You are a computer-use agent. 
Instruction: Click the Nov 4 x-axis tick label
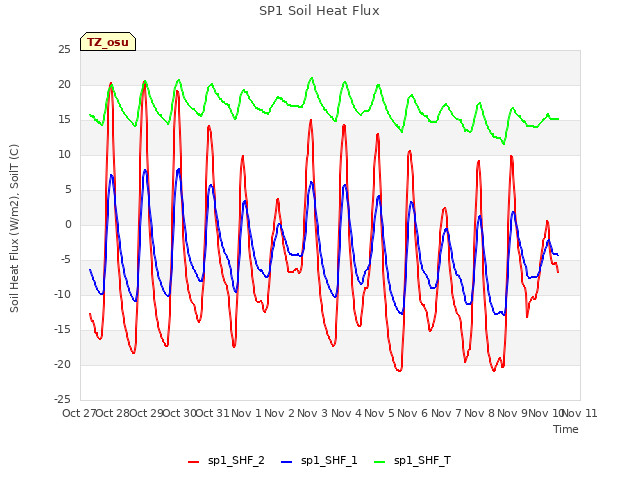346,413
